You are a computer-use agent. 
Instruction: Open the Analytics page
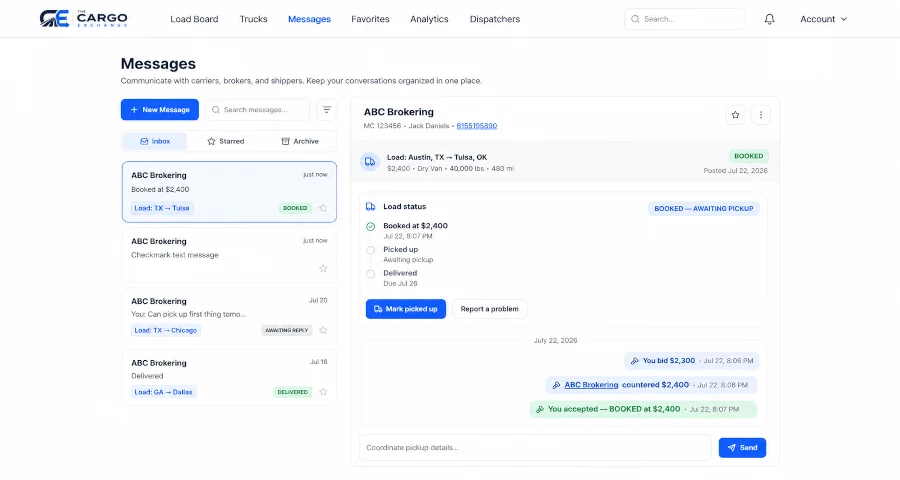[x=429, y=19]
